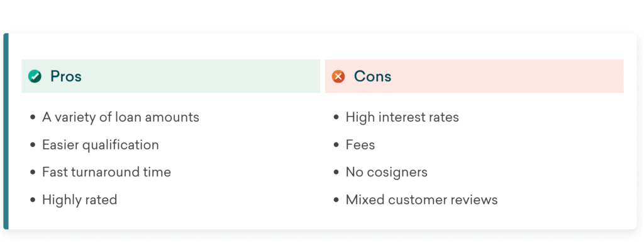This screenshot has width=644, height=247.
Task: Click the 'Fast turnaround time' item
Action: 106,172
